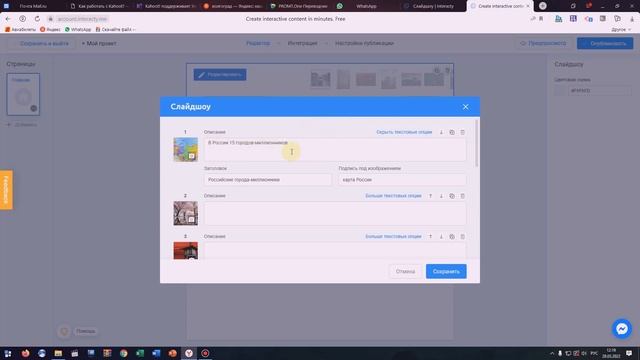Open the Messenger chat bubble
This screenshot has height=360, width=640.
coord(622,329)
